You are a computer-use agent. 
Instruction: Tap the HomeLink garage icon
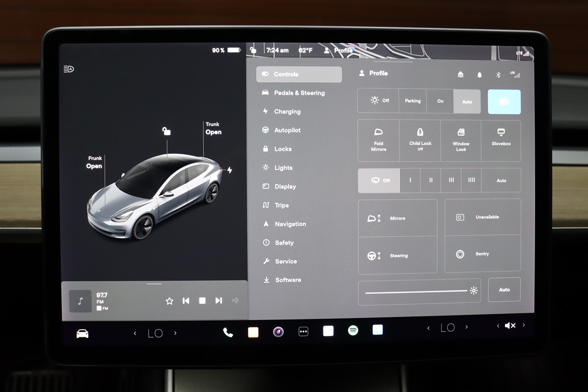pos(461,74)
